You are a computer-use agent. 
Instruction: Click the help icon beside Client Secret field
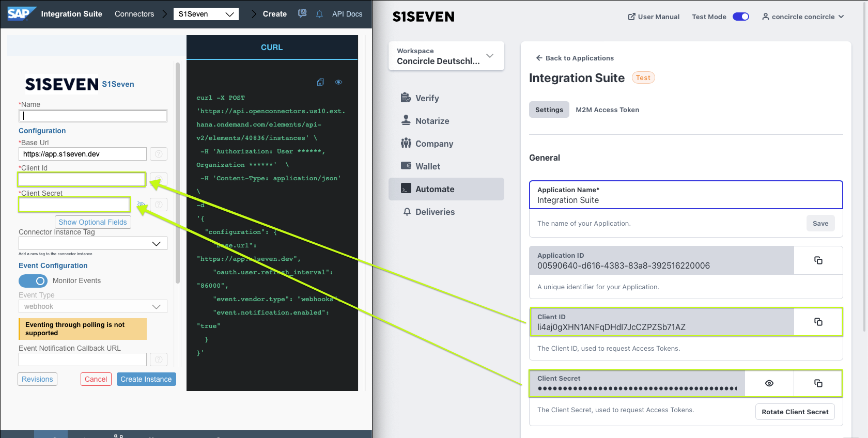point(159,205)
